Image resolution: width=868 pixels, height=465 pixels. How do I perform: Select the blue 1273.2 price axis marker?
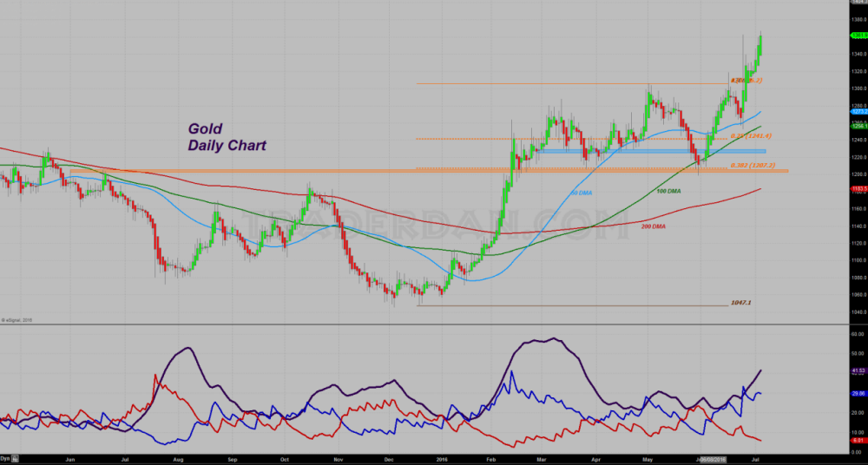pyautogui.click(x=858, y=112)
